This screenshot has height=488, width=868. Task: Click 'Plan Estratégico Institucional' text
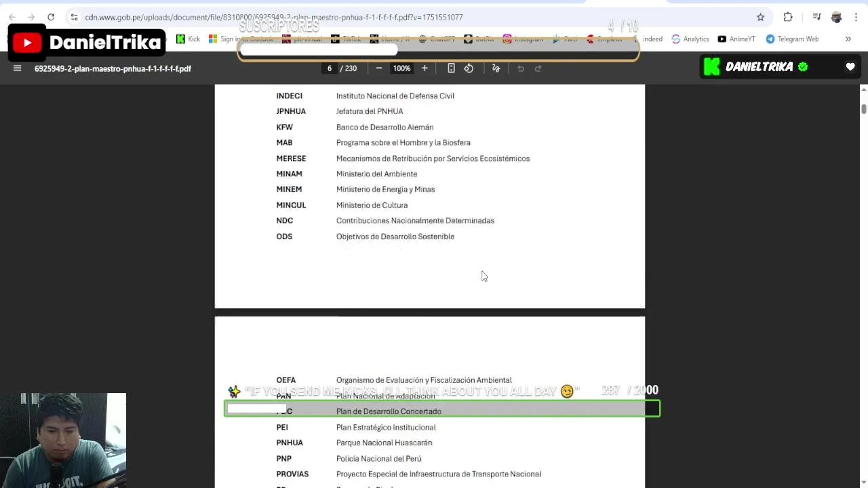click(x=386, y=428)
